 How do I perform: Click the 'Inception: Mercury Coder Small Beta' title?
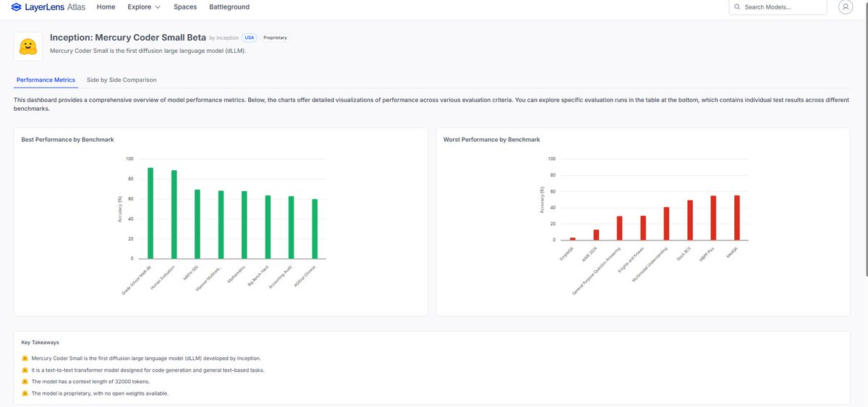(128, 37)
